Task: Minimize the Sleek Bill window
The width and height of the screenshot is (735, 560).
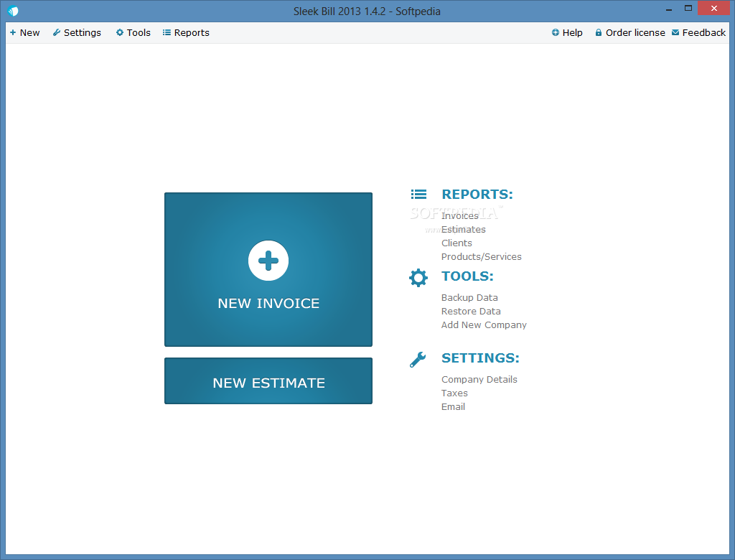Action: click(x=669, y=9)
